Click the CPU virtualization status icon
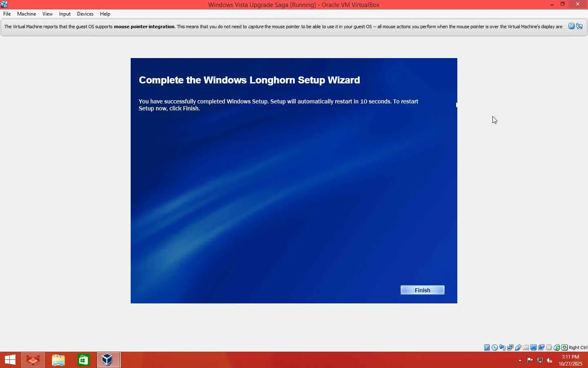588x368 pixels. [549, 348]
